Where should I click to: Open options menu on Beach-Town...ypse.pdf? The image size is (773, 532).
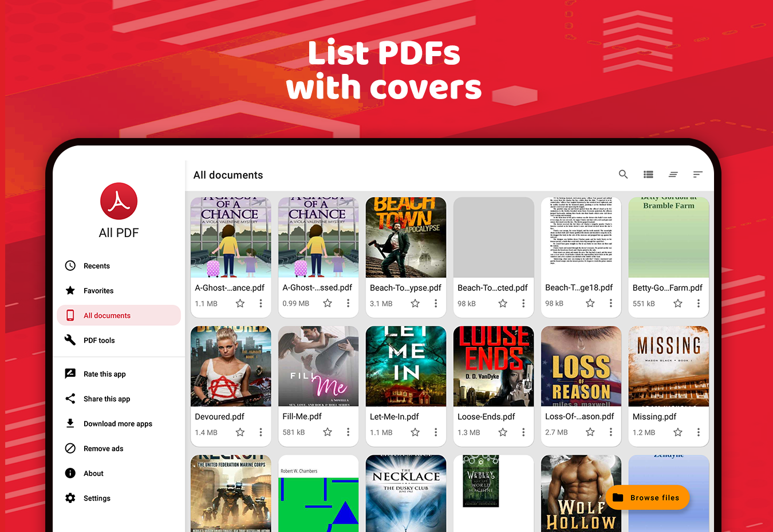tap(436, 303)
